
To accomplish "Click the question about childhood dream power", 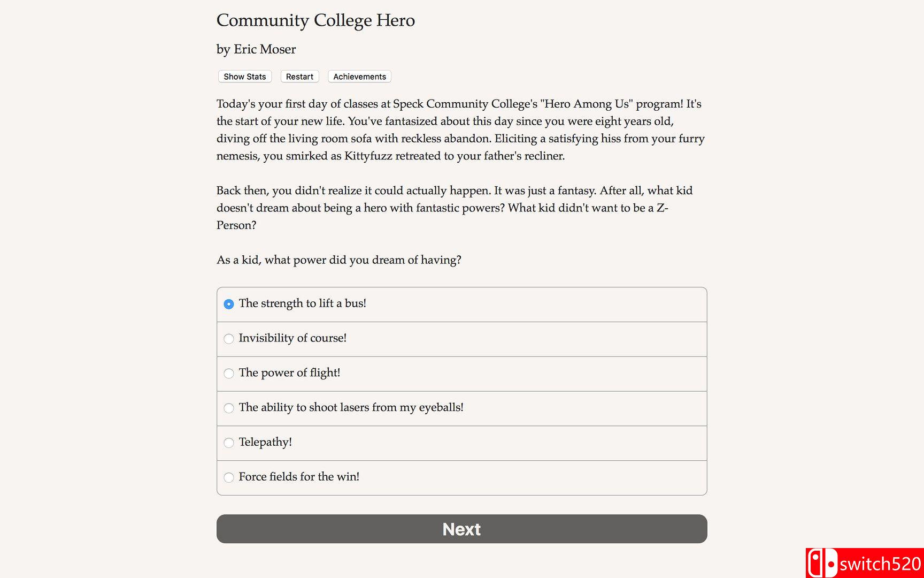I will tap(338, 260).
